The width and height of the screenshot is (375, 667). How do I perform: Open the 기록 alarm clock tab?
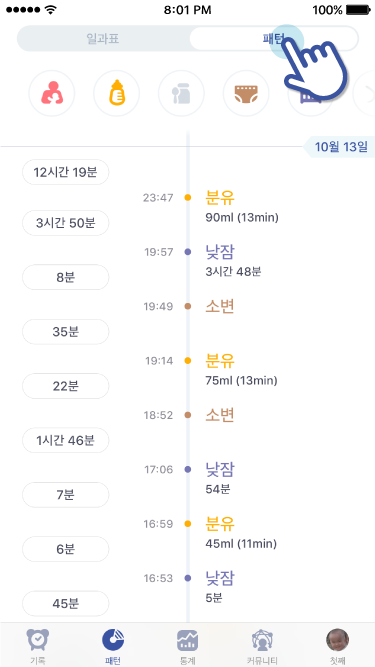[x=38, y=646]
